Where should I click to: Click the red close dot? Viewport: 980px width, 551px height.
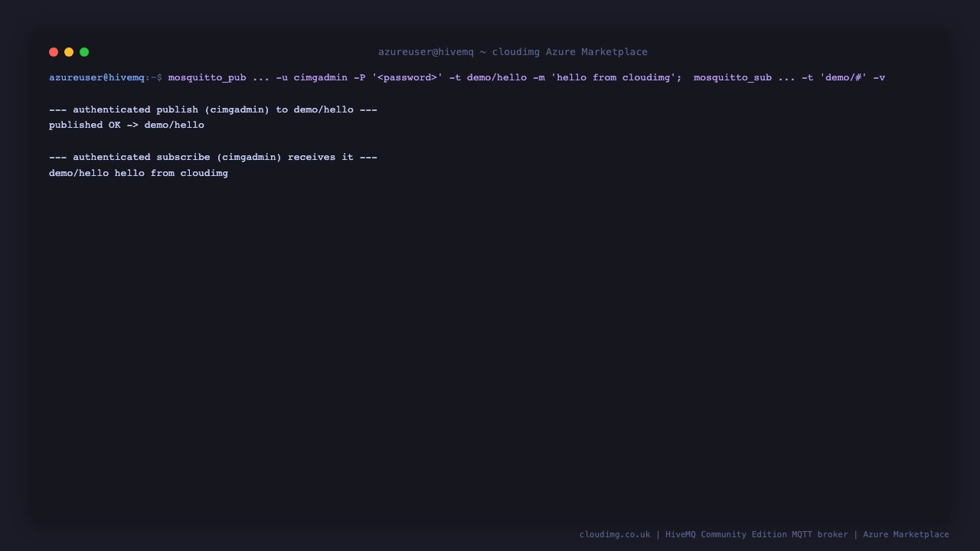(54, 52)
